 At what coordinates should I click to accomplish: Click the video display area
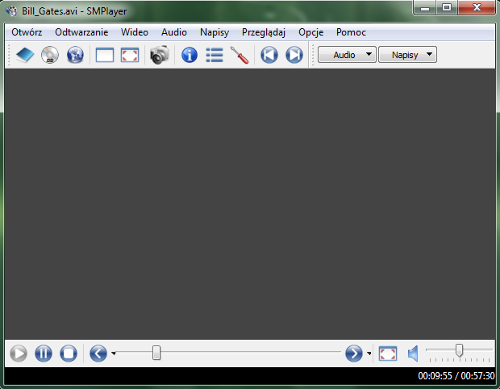point(250,204)
